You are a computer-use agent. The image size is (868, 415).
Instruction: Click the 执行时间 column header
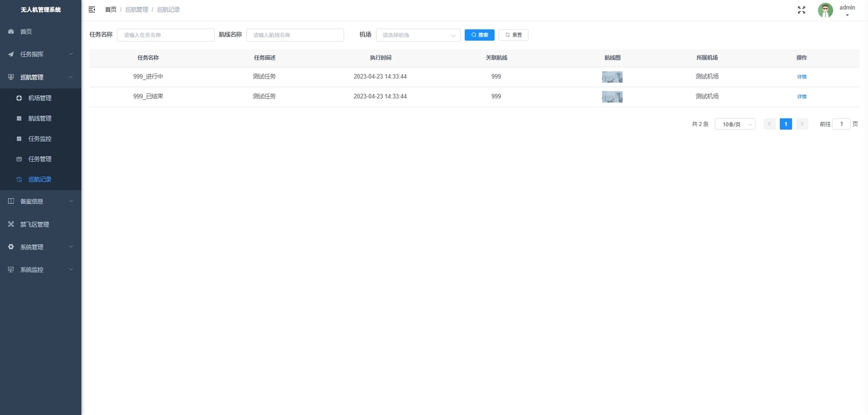[380, 58]
